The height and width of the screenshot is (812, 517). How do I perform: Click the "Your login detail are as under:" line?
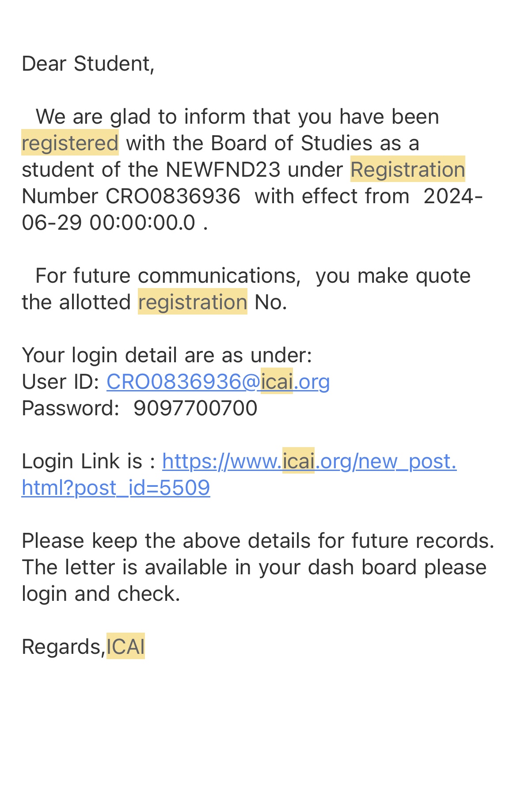167,355
